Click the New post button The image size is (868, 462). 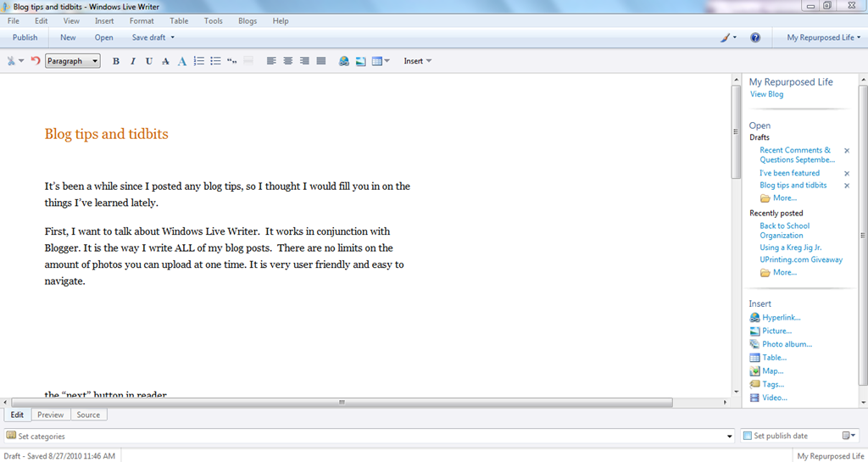click(68, 37)
